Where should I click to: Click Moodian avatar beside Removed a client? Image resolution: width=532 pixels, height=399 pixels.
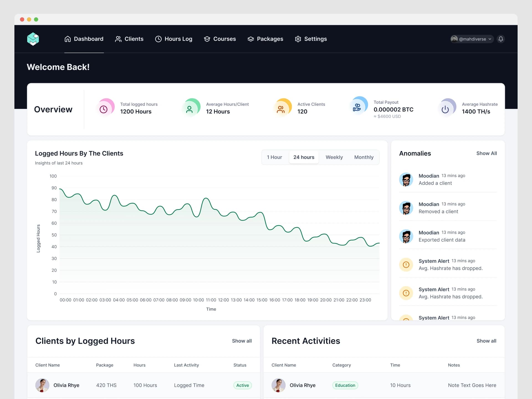click(x=406, y=208)
